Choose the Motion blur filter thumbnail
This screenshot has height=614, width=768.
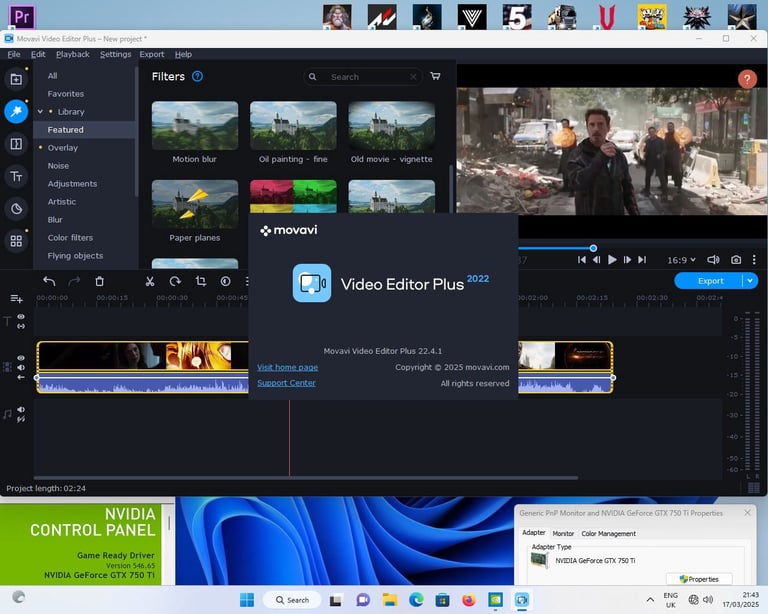pos(194,125)
